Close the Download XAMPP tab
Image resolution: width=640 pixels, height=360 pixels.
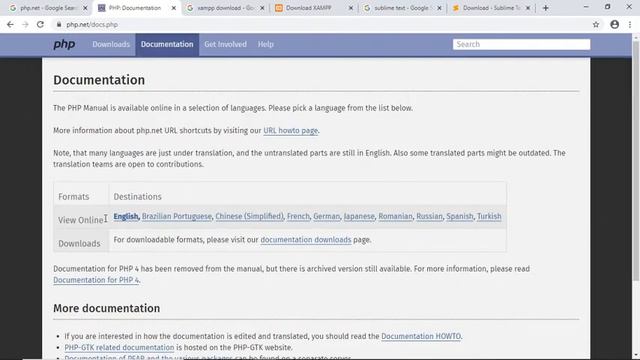pyautogui.click(x=351, y=8)
